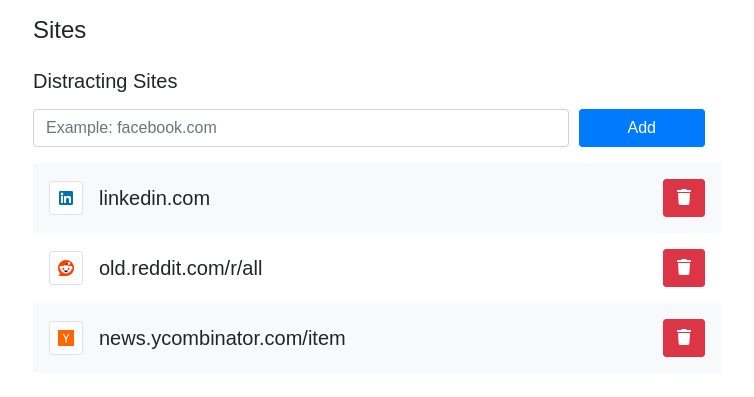Select the linkedin.com site name

point(154,198)
